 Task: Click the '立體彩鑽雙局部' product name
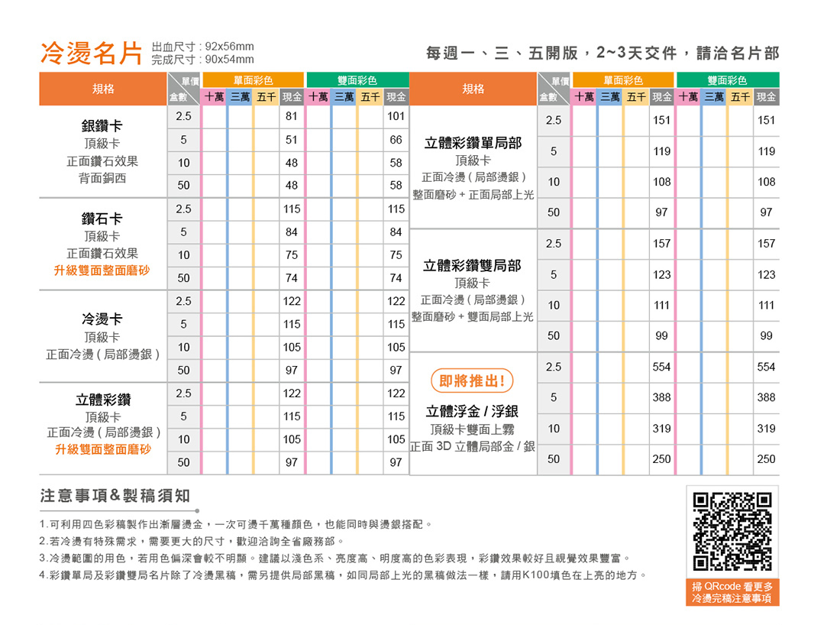point(472,266)
